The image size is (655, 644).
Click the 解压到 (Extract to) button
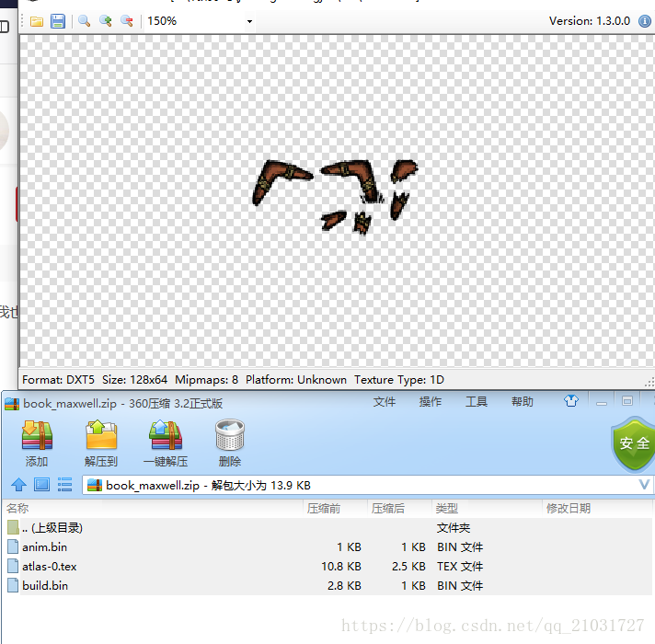pyautogui.click(x=100, y=443)
